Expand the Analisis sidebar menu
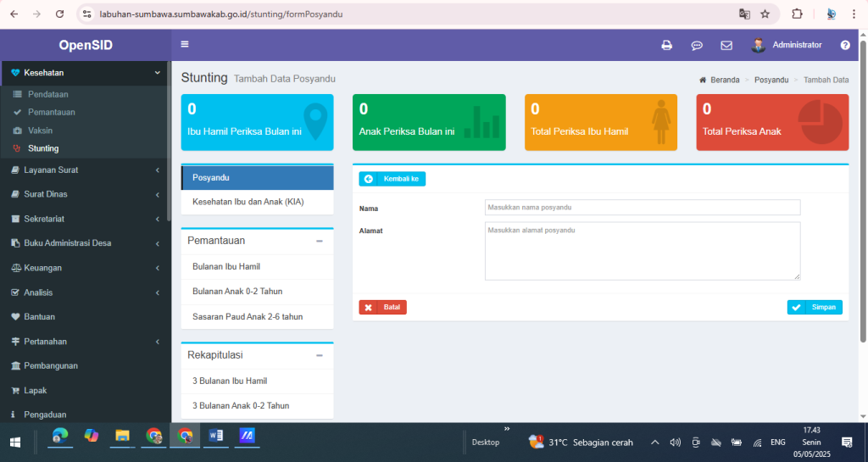Viewport: 868px width, 462px height. tap(86, 292)
